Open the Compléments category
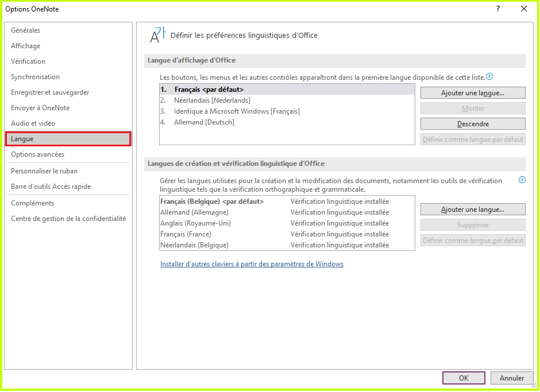The height and width of the screenshot is (392, 540). (68, 203)
